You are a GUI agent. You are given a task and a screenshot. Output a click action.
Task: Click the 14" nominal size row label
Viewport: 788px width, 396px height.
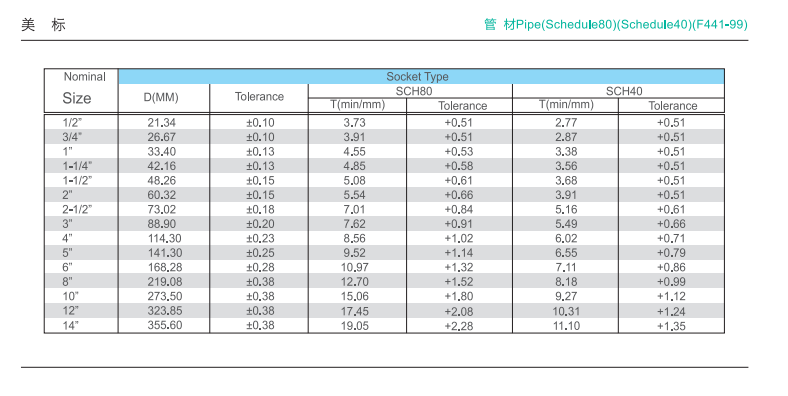coord(70,325)
